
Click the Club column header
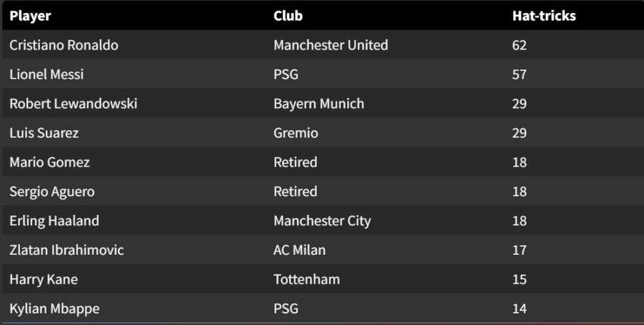[288, 16]
